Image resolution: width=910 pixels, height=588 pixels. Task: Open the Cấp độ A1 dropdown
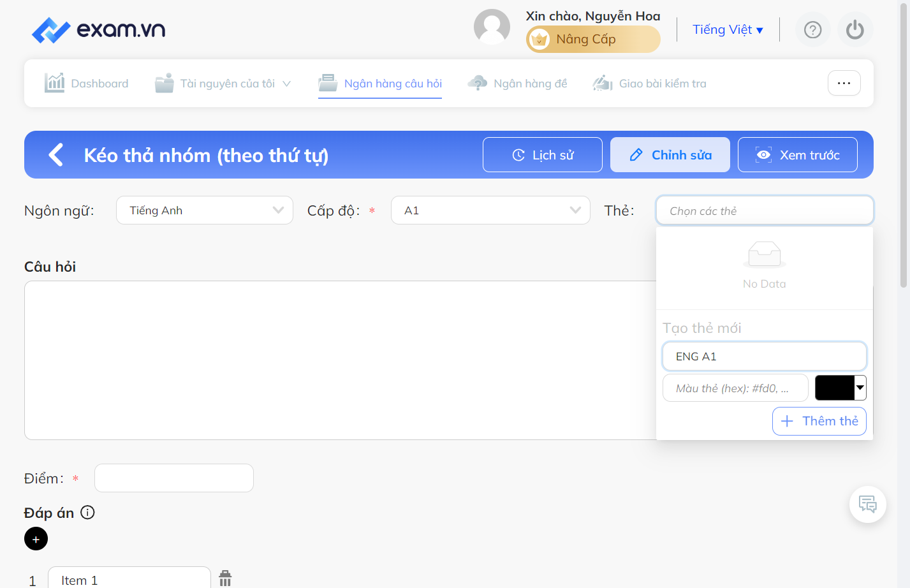tap(490, 210)
